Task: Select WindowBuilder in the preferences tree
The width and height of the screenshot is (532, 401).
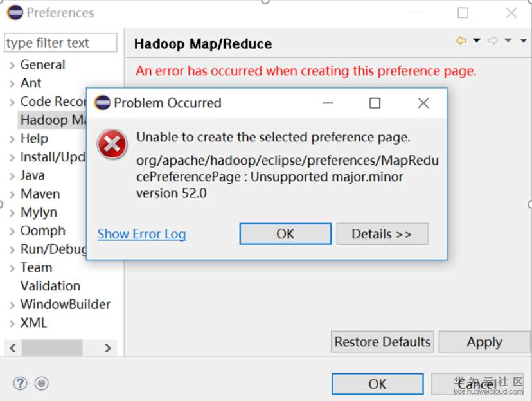Action: 65,305
